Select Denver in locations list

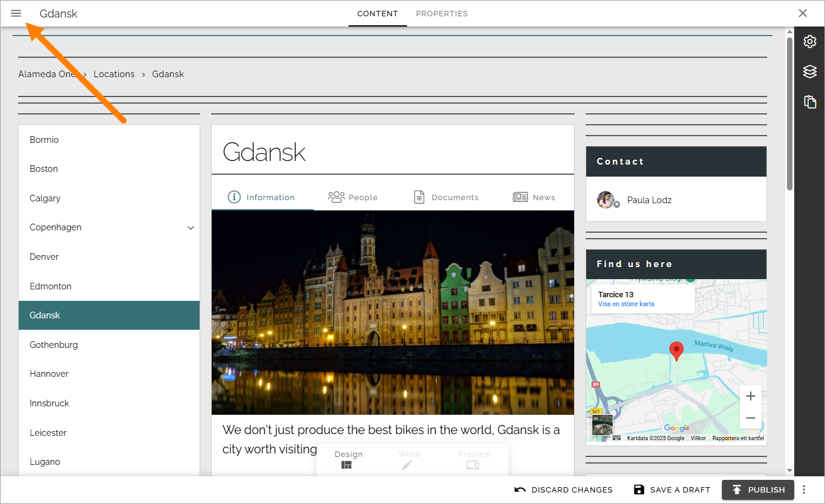109,257
